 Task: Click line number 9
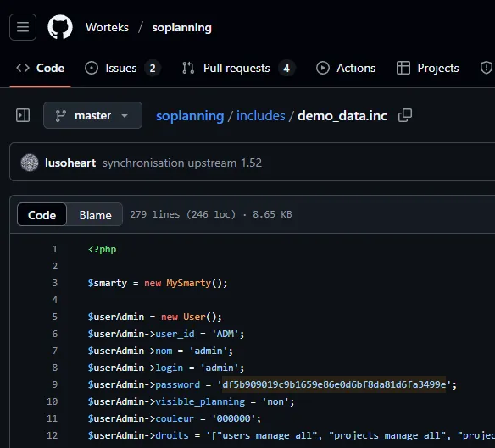[55, 384]
